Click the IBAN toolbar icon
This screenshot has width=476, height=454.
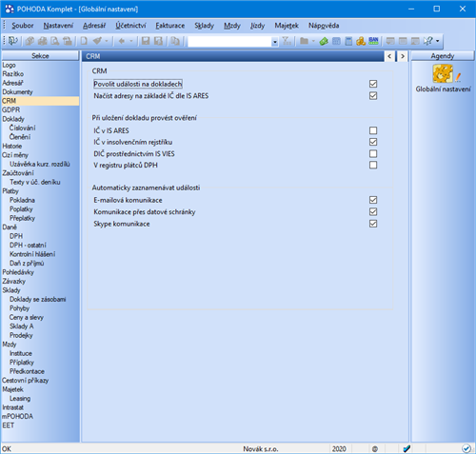tap(373, 41)
